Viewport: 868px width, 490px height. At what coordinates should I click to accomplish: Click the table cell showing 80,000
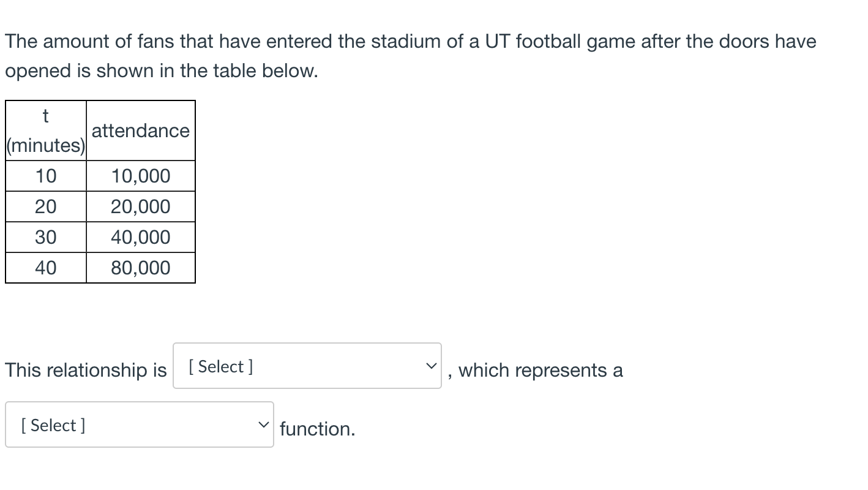point(141,268)
